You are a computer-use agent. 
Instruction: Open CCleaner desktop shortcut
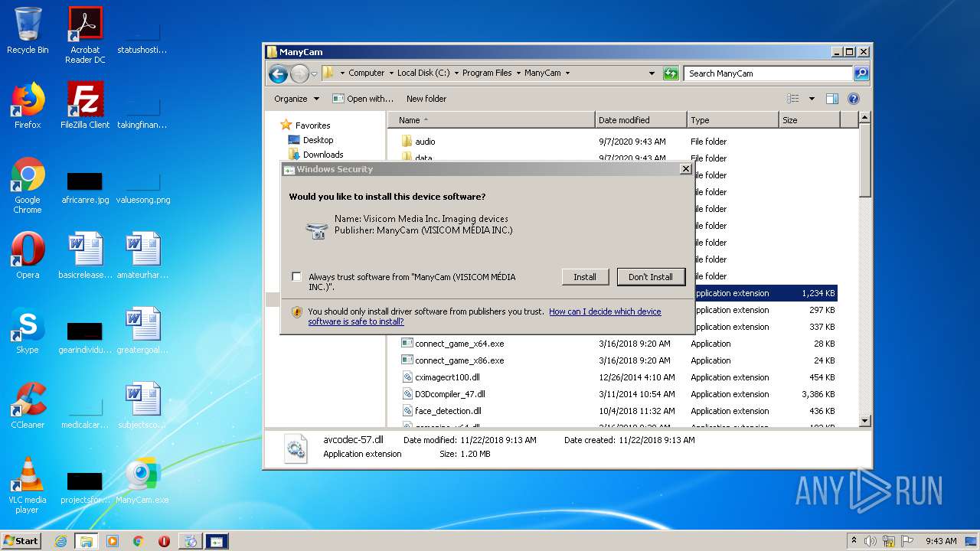[28, 406]
